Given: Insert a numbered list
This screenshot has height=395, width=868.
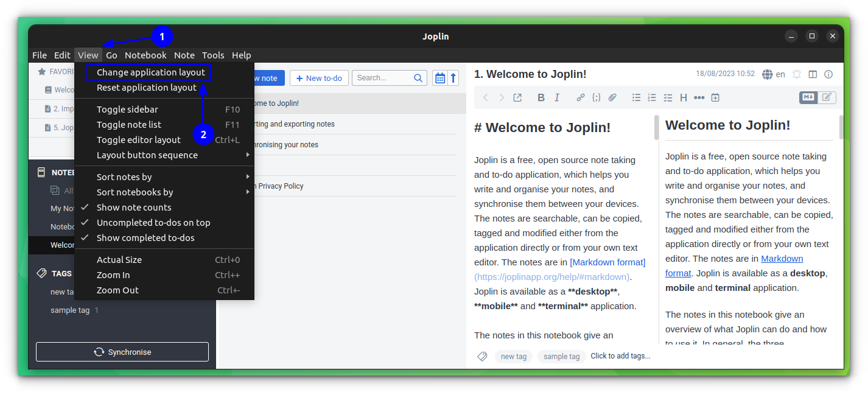Looking at the screenshot, I should pos(651,97).
